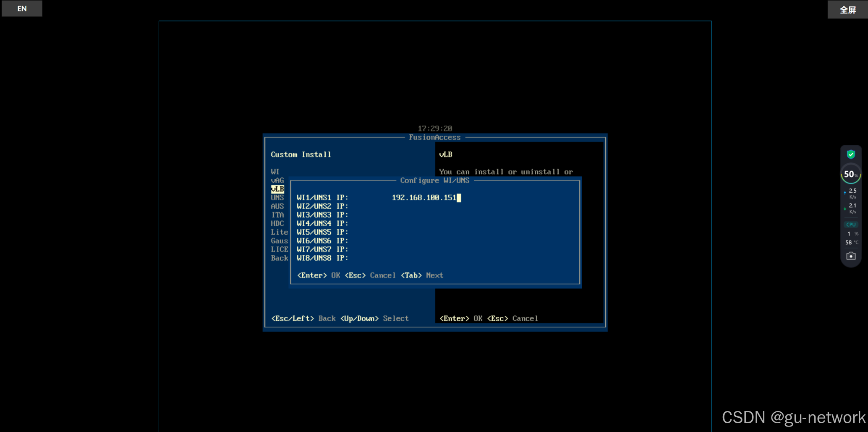Select LICE entry in the install menu
Image resolution: width=868 pixels, height=432 pixels.
tap(280, 249)
